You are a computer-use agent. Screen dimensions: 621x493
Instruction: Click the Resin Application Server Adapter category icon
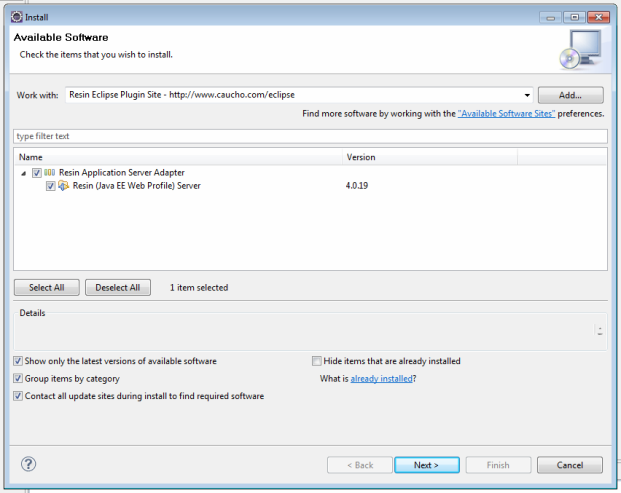point(50,173)
